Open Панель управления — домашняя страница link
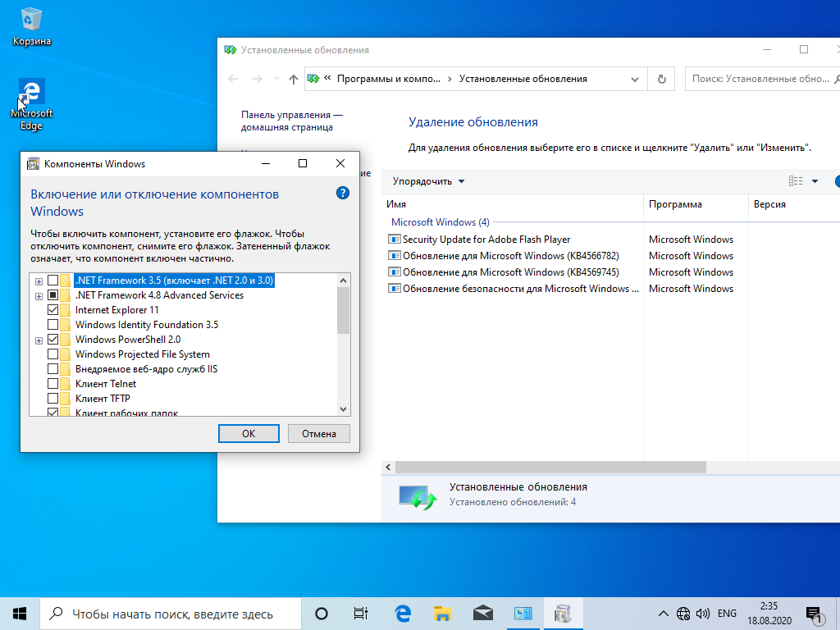840x630 pixels. coord(291,121)
